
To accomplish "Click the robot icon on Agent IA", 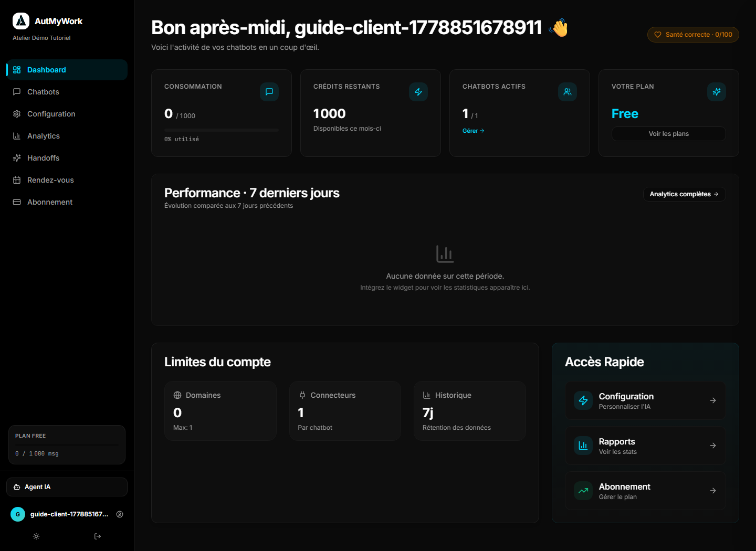I will click(x=17, y=487).
